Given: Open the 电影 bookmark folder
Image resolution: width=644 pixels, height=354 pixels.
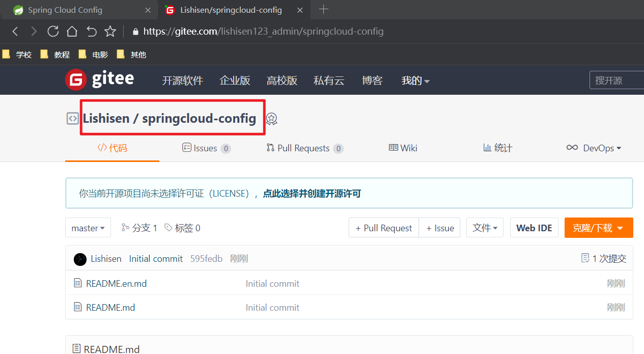Looking at the screenshot, I should (x=93, y=55).
